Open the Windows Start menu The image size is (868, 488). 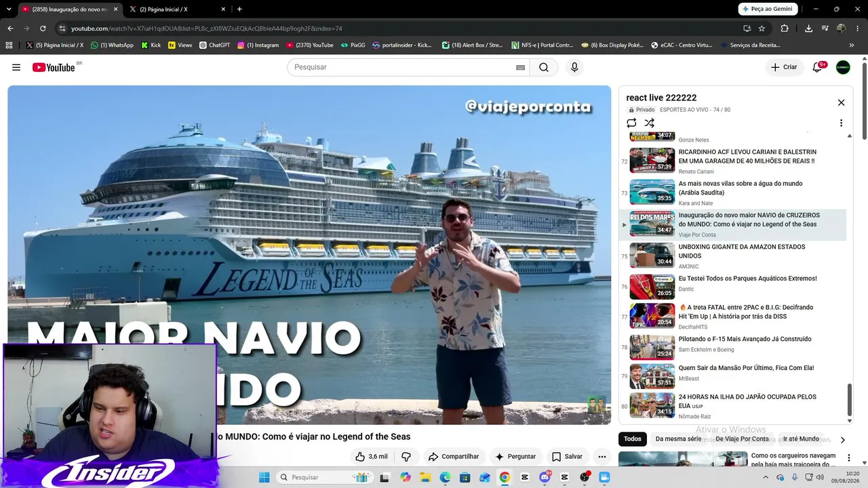point(264,477)
